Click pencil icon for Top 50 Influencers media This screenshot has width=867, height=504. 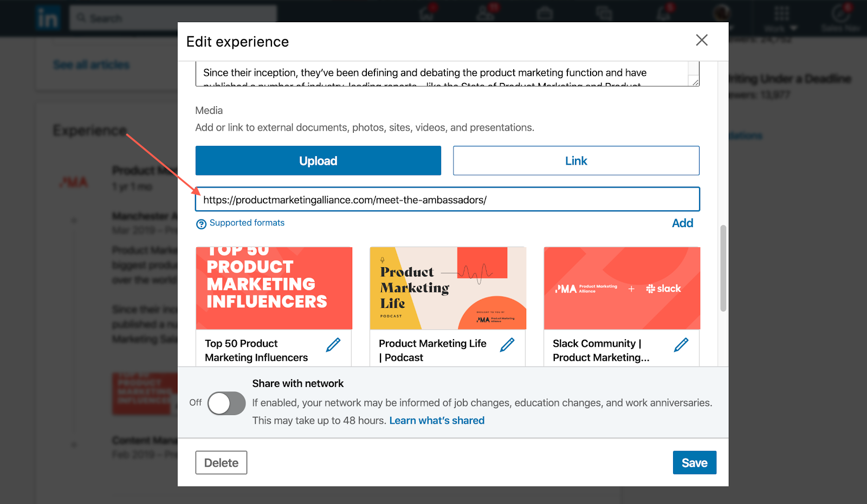(x=333, y=345)
